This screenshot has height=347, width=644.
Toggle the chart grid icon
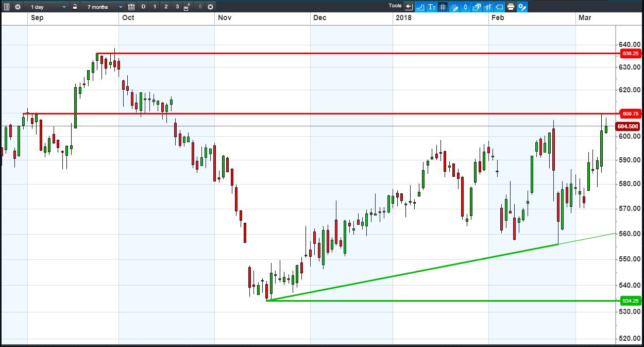point(443,7)
